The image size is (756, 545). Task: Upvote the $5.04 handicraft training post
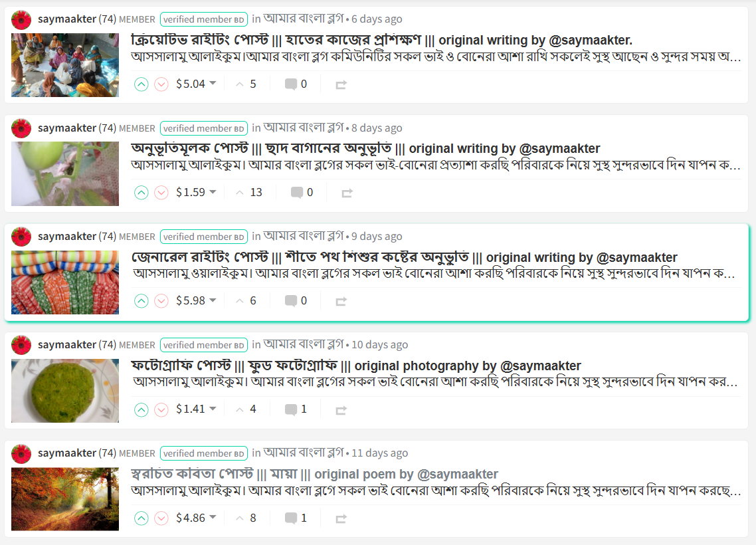tap(141, 84)
